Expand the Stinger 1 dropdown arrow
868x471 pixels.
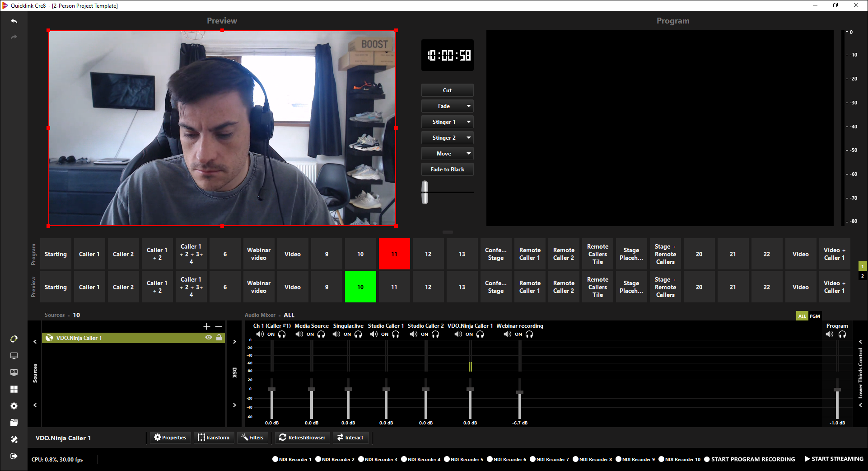pyautogui.click(x=469, y=122)
